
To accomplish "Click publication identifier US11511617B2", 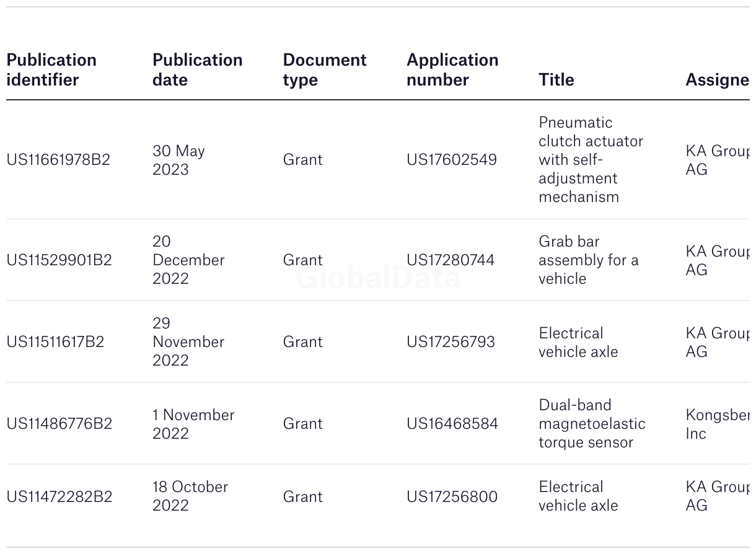I will pos(55,341).
